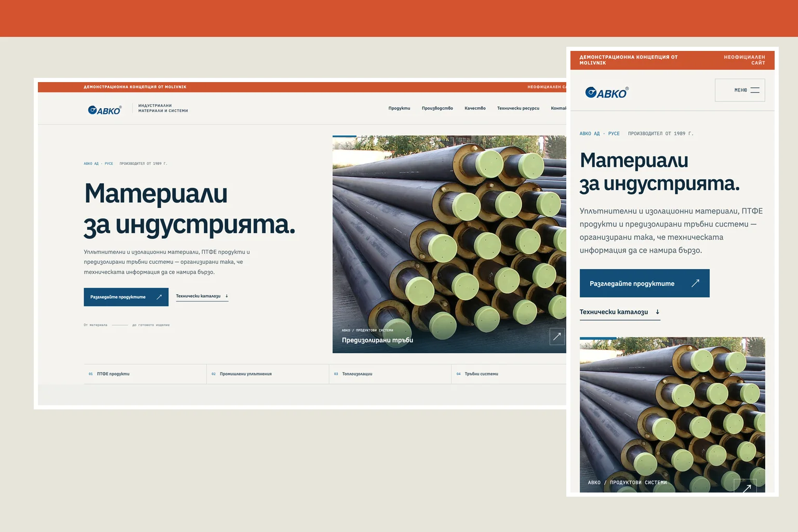Select the 02 Промишлени уплътнения tab
This screenshot has height=532, width=798.
[x=268, y=374]
